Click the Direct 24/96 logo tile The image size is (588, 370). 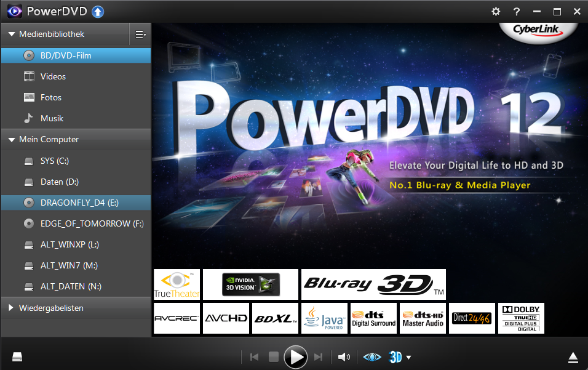click(x=472, y=318)
